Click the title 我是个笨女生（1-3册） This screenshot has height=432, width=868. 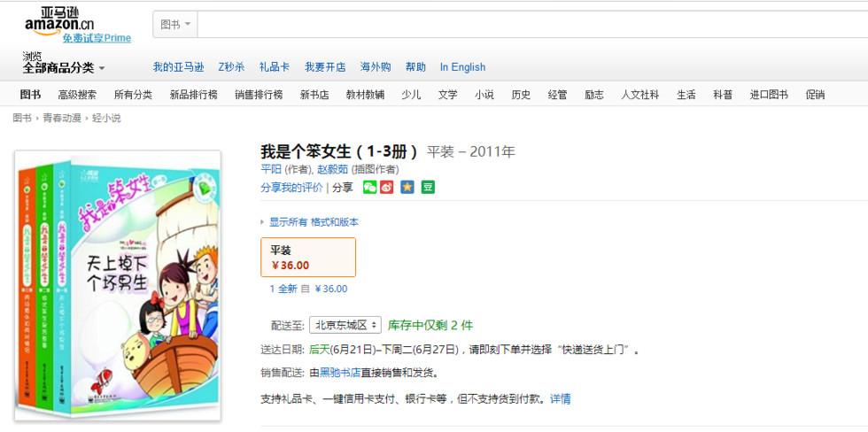coord(339,151)
